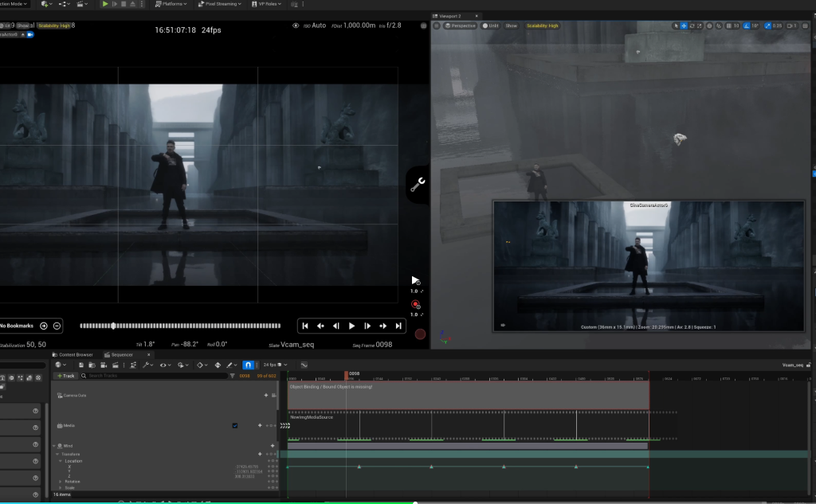816x504 pixels.
Task: Add to the Camera Cuts track
Action: tap(266, 395)
